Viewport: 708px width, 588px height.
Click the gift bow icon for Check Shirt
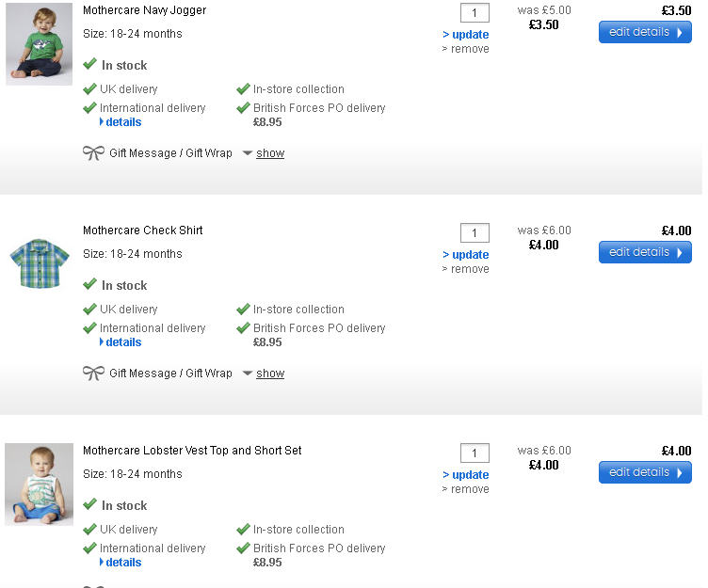click(93, 373)
